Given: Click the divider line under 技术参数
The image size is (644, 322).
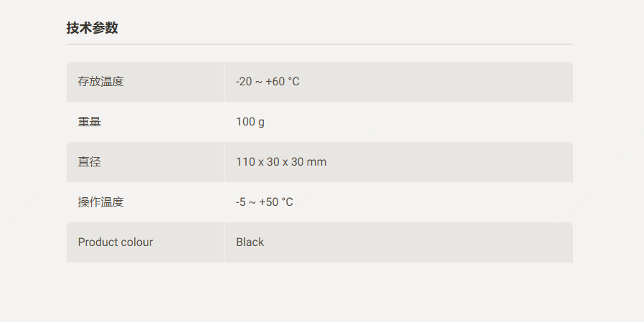Looking at the screenshot, I should 319,44.
